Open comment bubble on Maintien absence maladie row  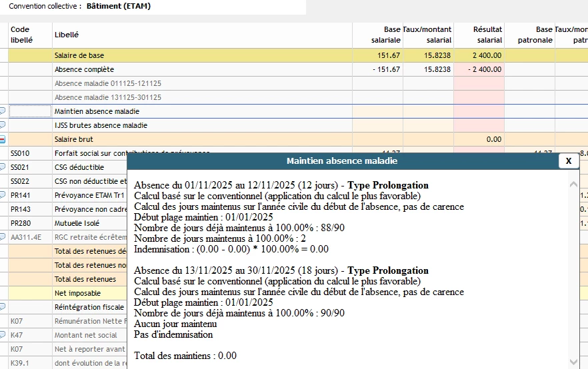coord(2,111)
